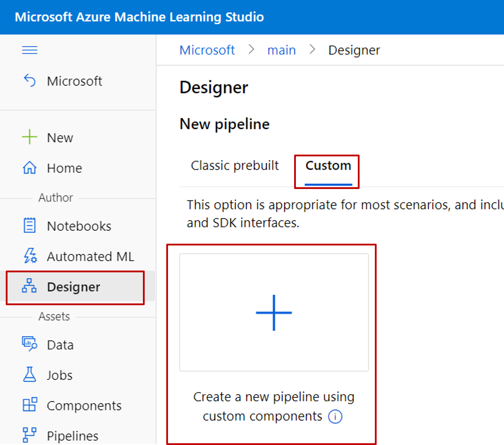The height and width of the screenshot is (445, 504).
Task: Click the green plus New icon
Action: [30, 137]
